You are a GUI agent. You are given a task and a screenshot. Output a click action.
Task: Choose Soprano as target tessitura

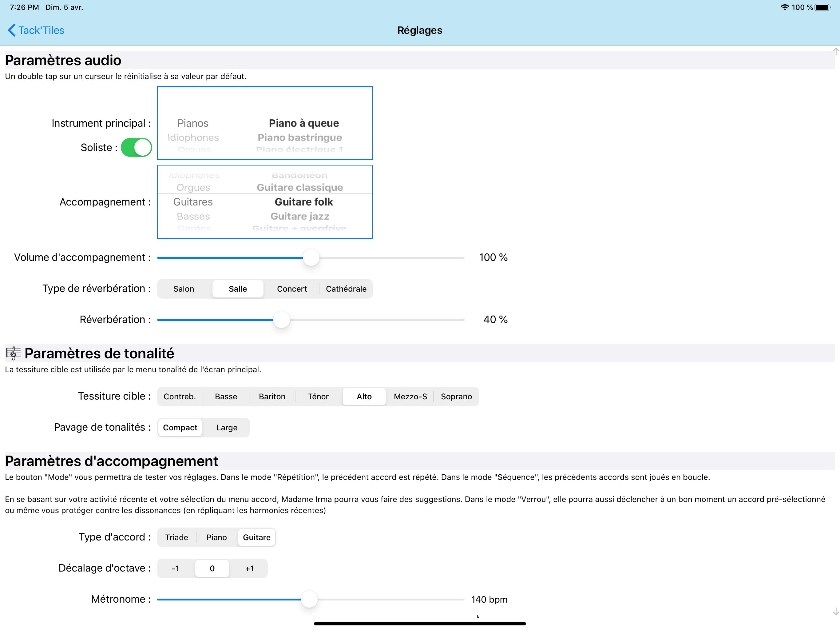click(456, 396)
